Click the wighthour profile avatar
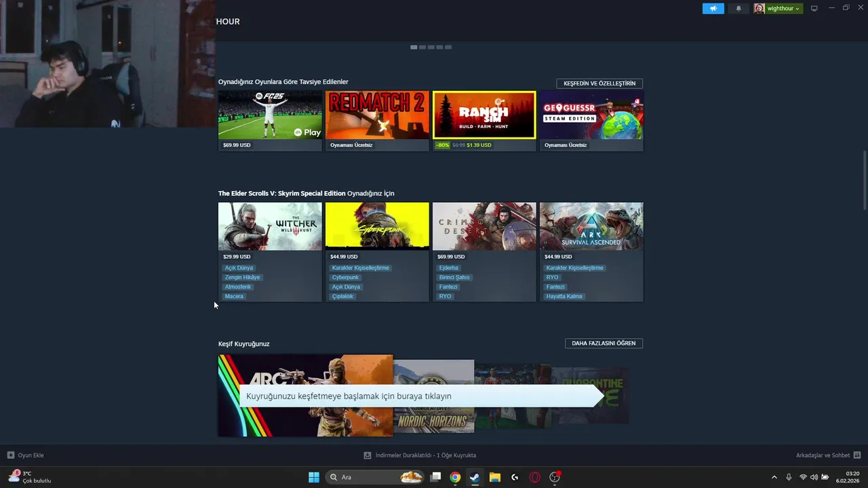868x488 pixels. (759, 8)
